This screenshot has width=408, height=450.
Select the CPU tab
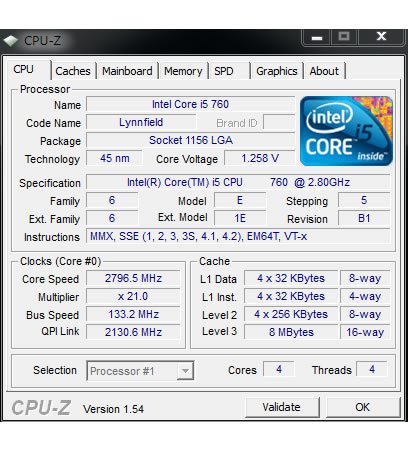(x=29, y=70)
